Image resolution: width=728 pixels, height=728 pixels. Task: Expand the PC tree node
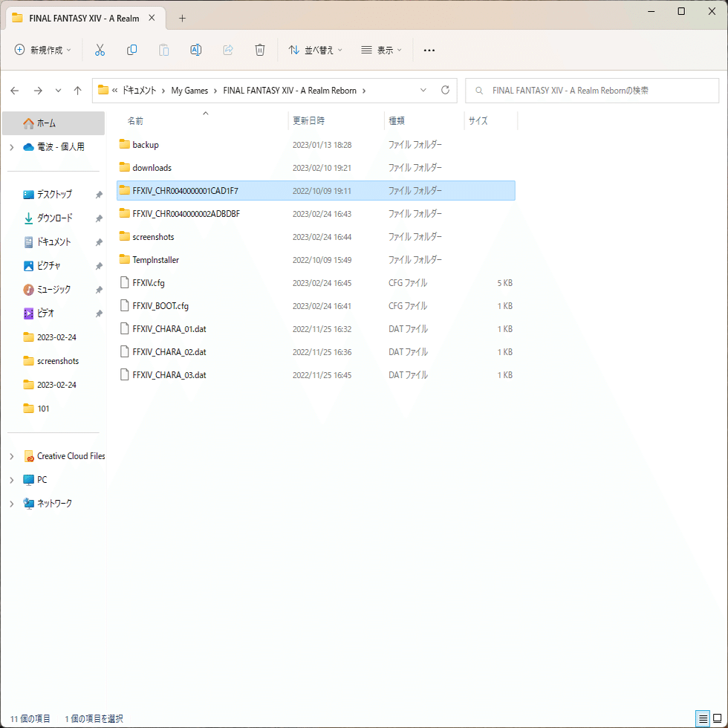[x=12, y=480]
